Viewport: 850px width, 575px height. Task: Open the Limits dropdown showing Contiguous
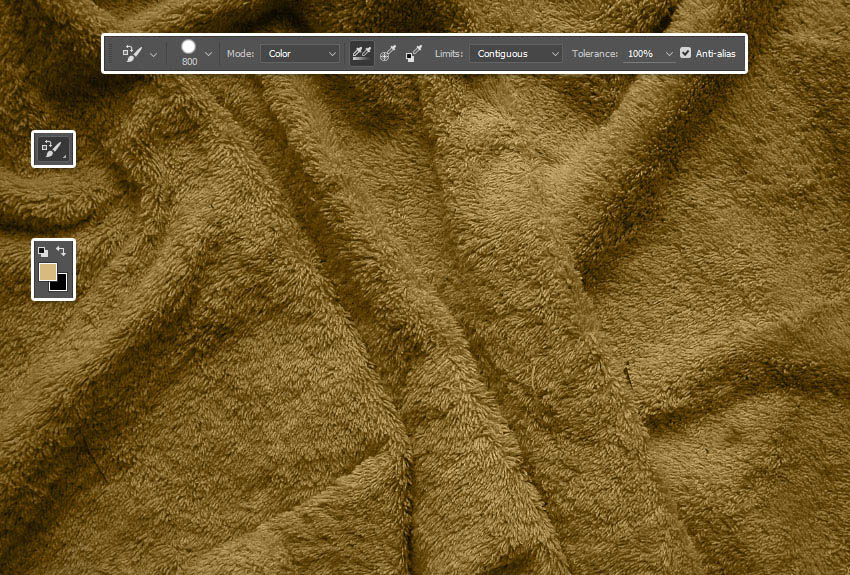pyautogui.click(x=517, y=54)
